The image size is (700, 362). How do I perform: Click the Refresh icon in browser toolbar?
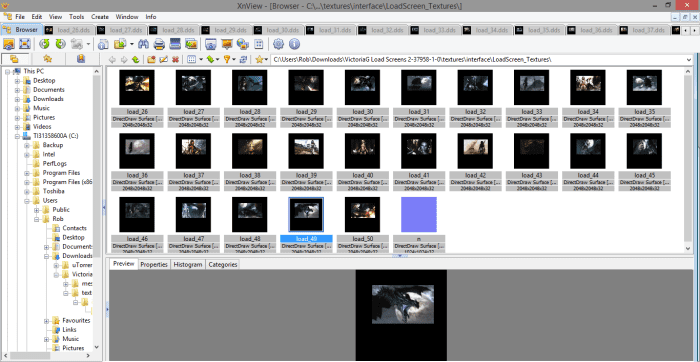(243, 59)
